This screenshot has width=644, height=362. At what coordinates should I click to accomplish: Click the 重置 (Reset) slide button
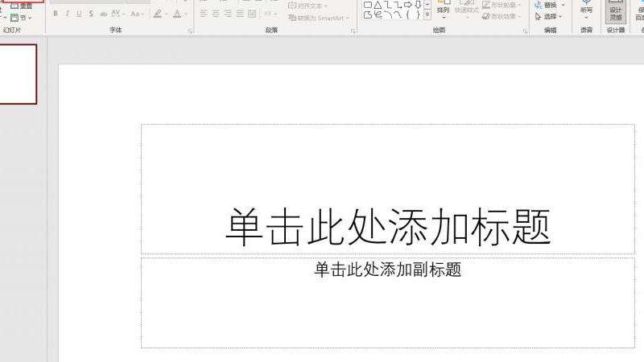click(x=23, y=6)
